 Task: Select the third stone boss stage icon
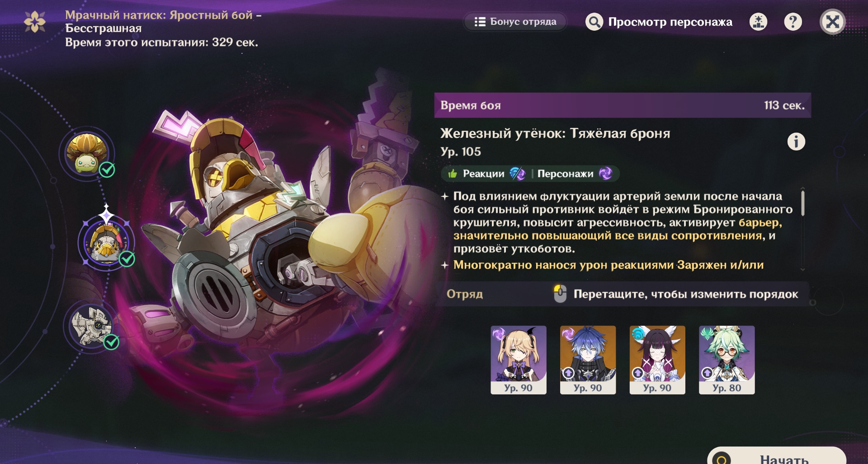coord(92,326)
